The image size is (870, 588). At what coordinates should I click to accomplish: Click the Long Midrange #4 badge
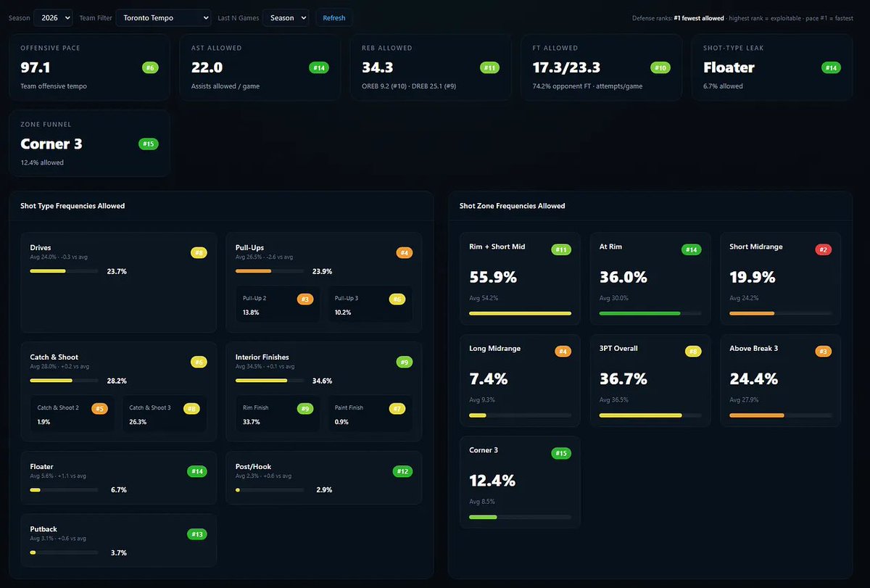[x=563, y=351]
